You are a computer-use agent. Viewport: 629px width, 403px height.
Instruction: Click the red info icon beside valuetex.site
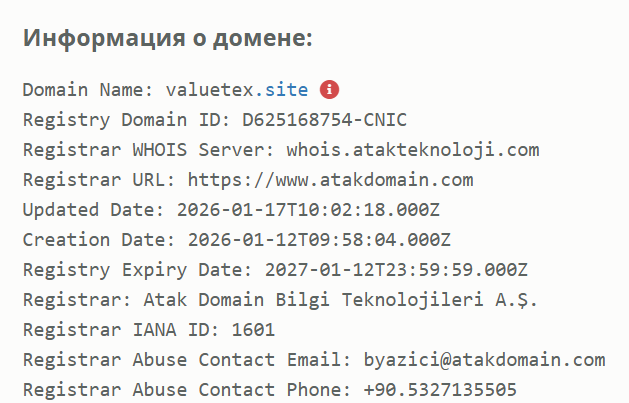click(x=330, y=89)
